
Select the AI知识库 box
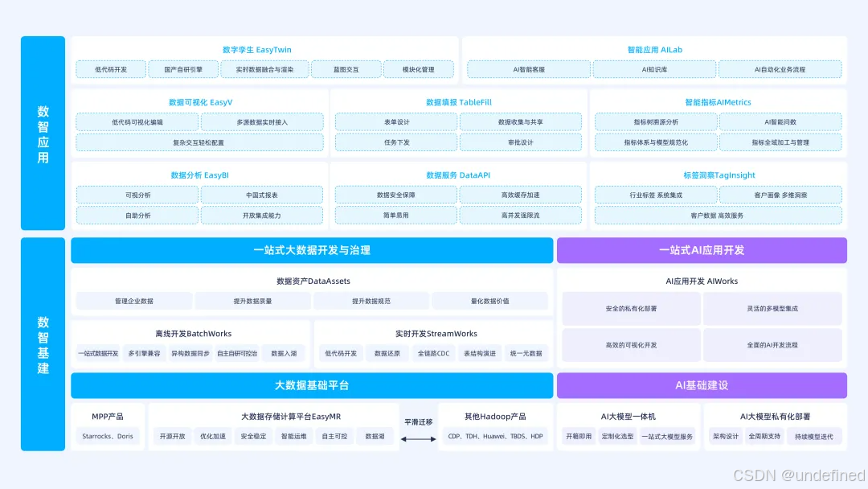(x=654, y=70)
